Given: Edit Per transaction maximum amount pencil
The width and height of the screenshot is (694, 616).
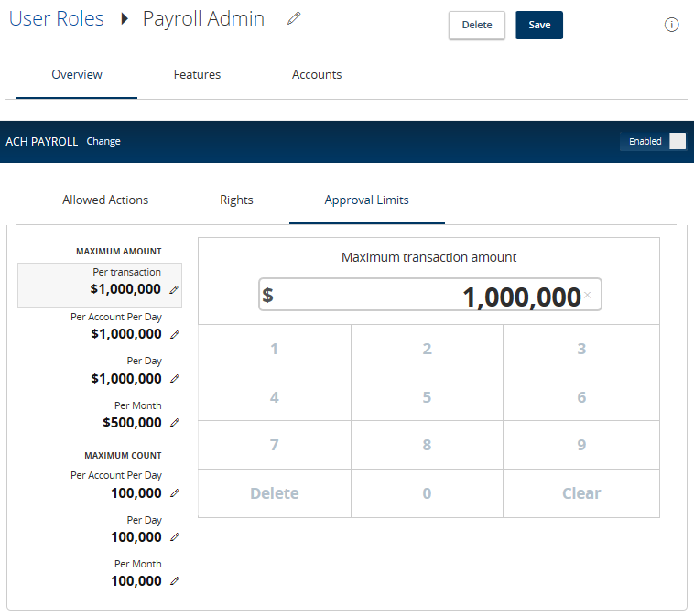Looking at the screenshot, I should 174,290.
